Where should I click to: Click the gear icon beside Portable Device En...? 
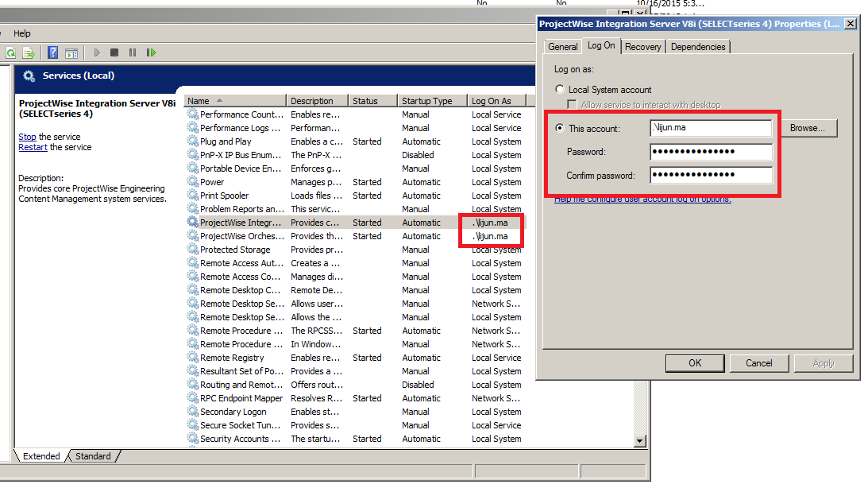(x=193, y=168)
